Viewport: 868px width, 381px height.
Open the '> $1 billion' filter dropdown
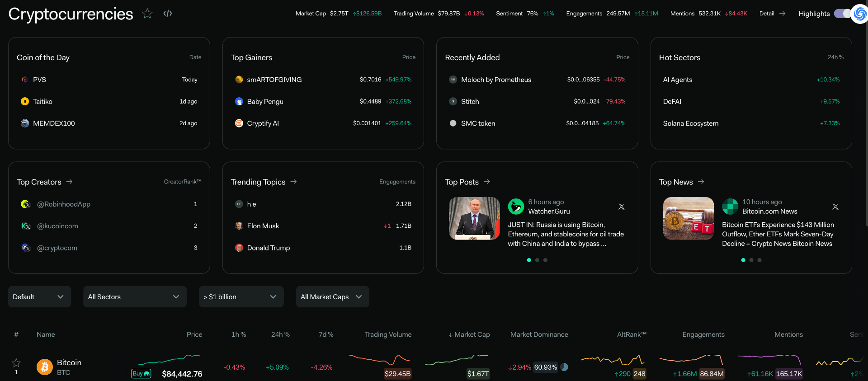pos(241,296)
